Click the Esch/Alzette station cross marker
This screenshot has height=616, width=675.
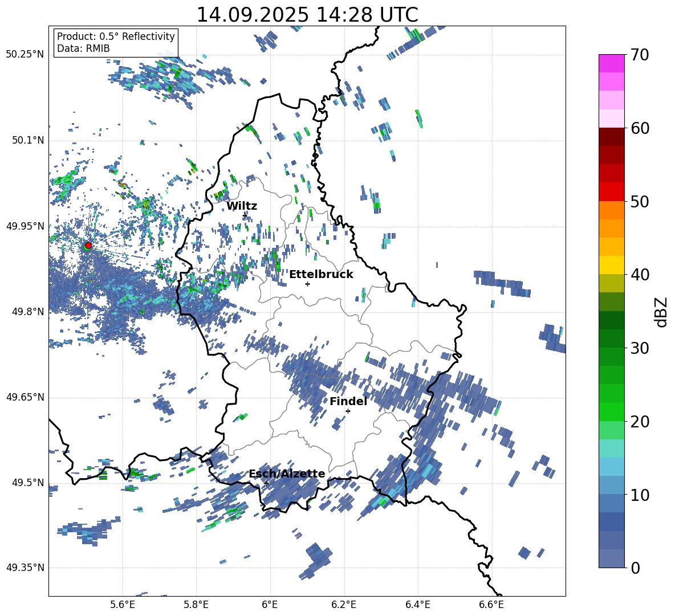(266, 483)
